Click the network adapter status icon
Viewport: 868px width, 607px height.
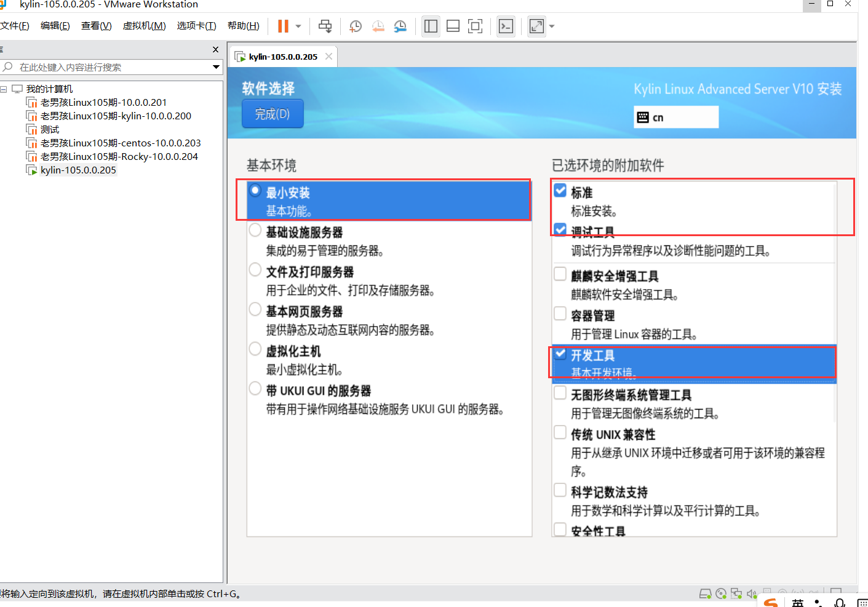[736, 593]
